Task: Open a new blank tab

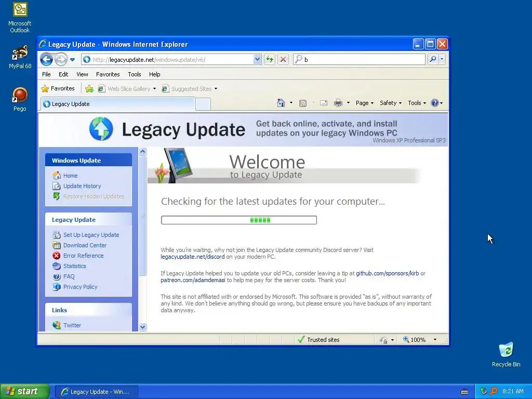Action: click(x=203, y=104)
